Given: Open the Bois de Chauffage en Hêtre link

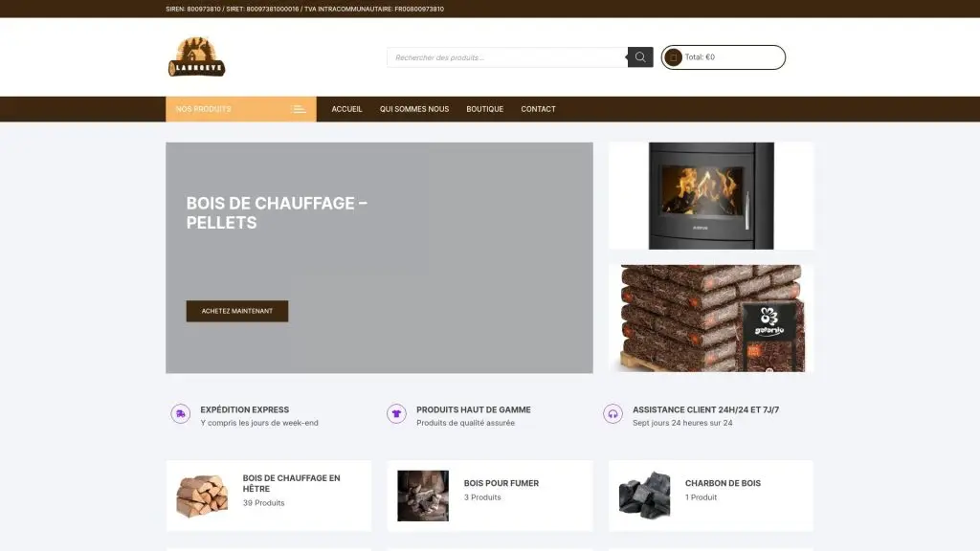Looking at the screenshot, I should [x=291, y=483].
